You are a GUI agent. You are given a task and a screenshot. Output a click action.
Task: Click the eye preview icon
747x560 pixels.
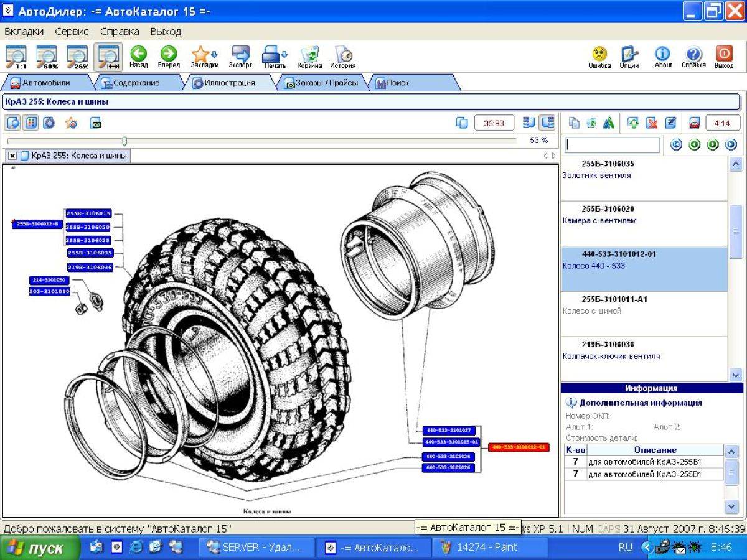(x=95, y=123)
